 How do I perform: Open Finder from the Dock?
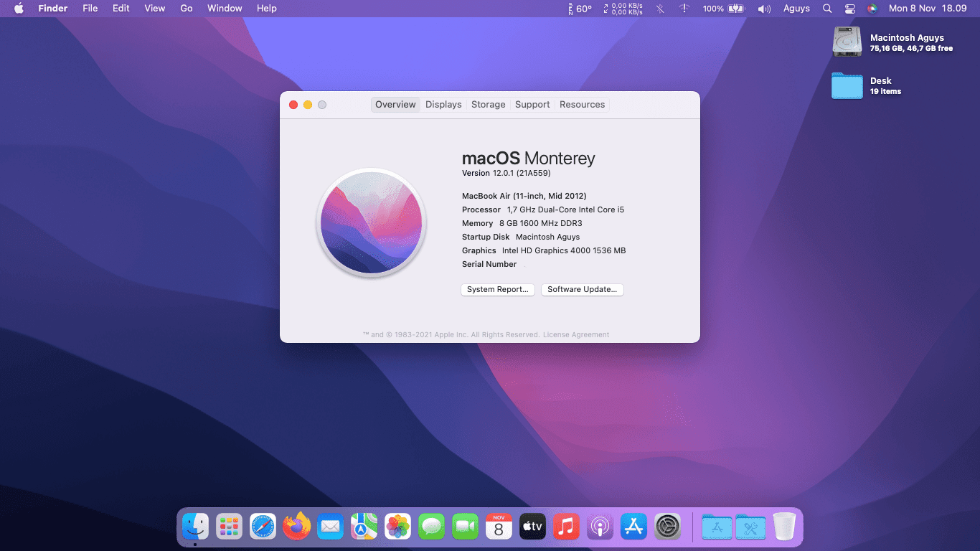tap(195, 527)
